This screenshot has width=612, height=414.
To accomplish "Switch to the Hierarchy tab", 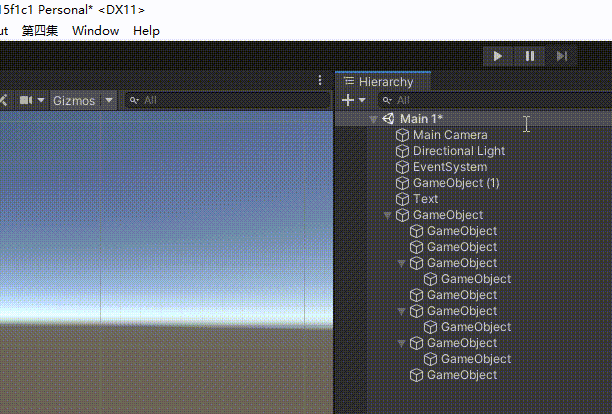I will pyautogui.click(x=383, y=82).
